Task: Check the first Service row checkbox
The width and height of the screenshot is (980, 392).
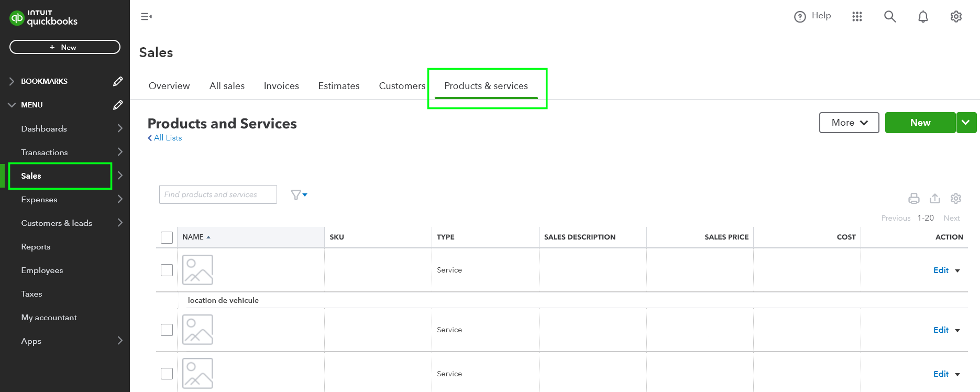Action: (167, 270)
